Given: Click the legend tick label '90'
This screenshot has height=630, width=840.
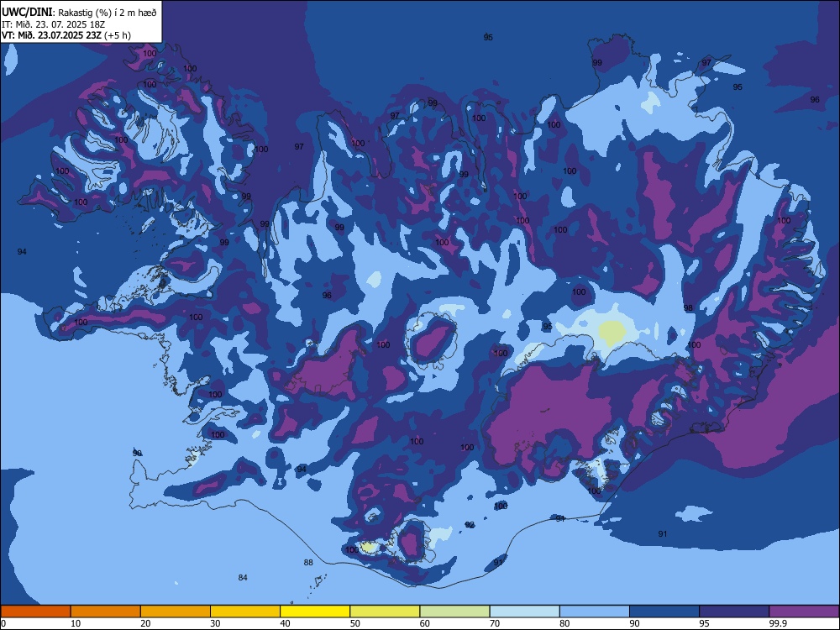Looking at the screenshot, I should click(635, 623).
